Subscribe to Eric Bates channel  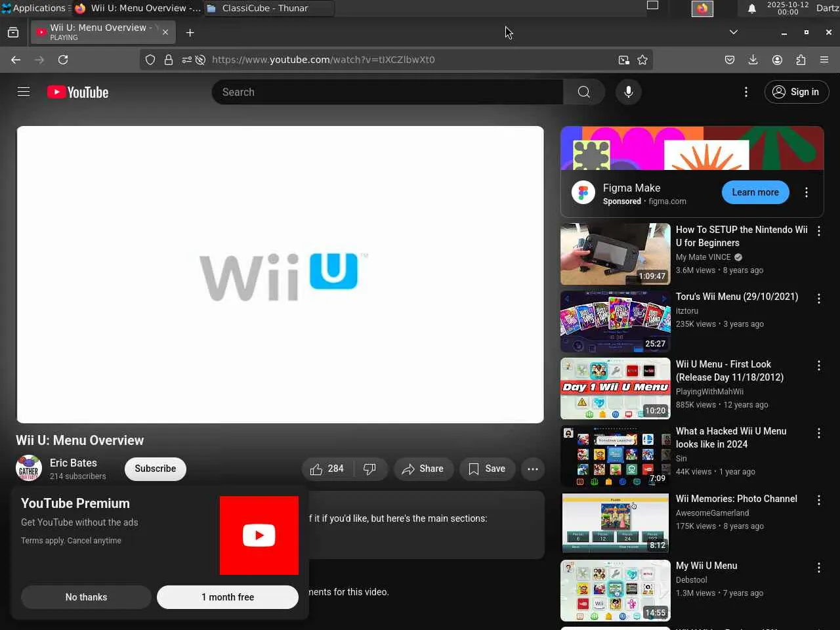coord(156,469)
